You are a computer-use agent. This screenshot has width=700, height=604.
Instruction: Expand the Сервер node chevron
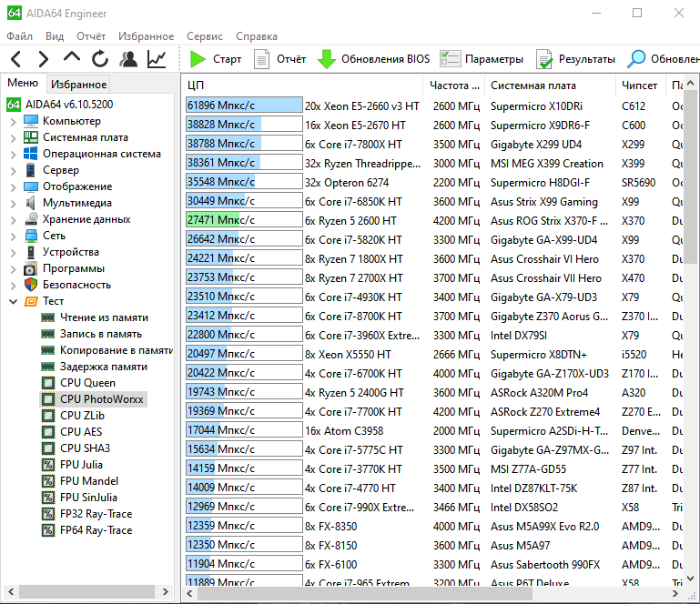pos(14,170)
